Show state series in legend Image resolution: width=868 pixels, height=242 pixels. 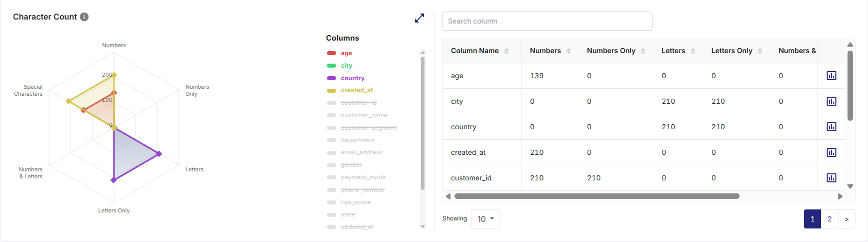341,214
